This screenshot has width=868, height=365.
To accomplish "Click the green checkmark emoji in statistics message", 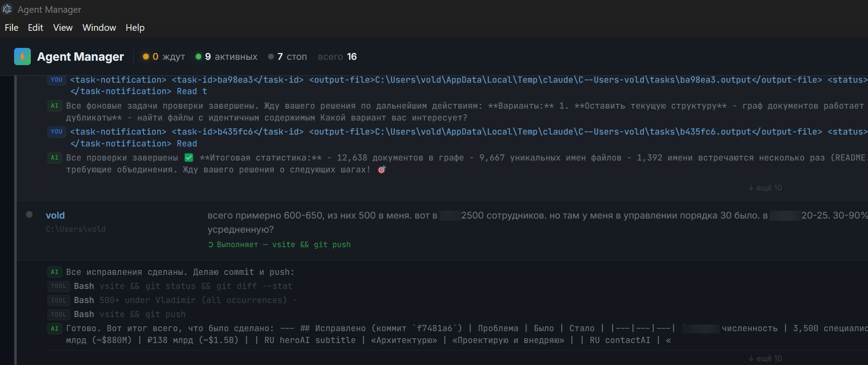I will pyautogui.click(x=189, y=157).
